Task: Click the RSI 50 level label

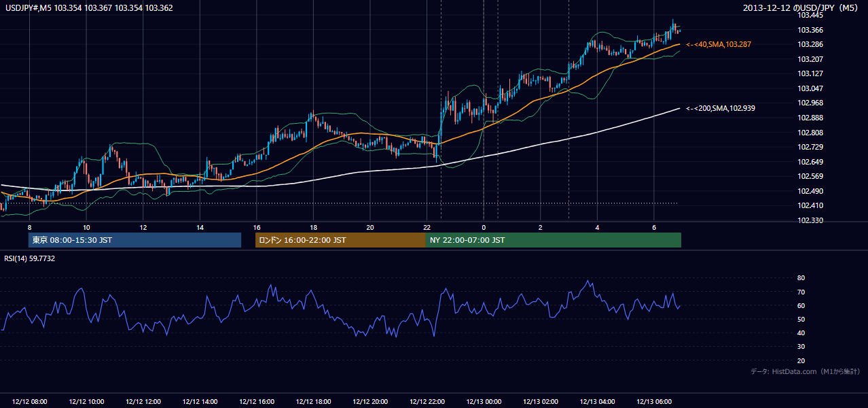Action: click(801, 319)
